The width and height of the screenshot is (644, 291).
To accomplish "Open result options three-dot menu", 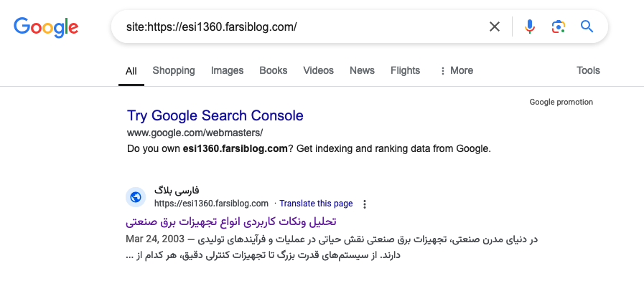I will pyautogui.click(x=365, y=204).
